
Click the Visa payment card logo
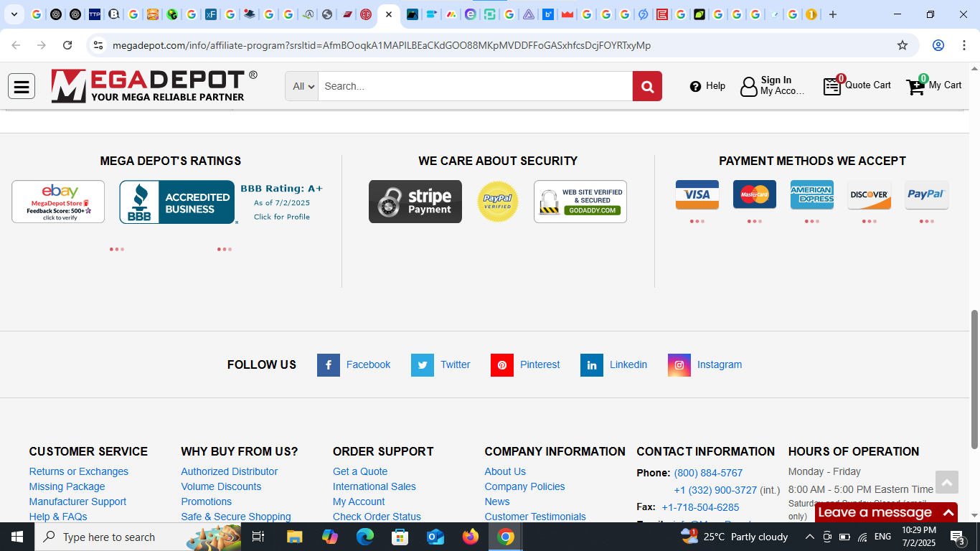[x=697, y=194]
